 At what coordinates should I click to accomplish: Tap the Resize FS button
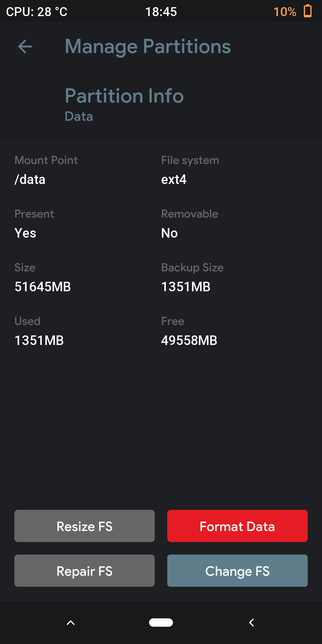click(x=84, y=526)
